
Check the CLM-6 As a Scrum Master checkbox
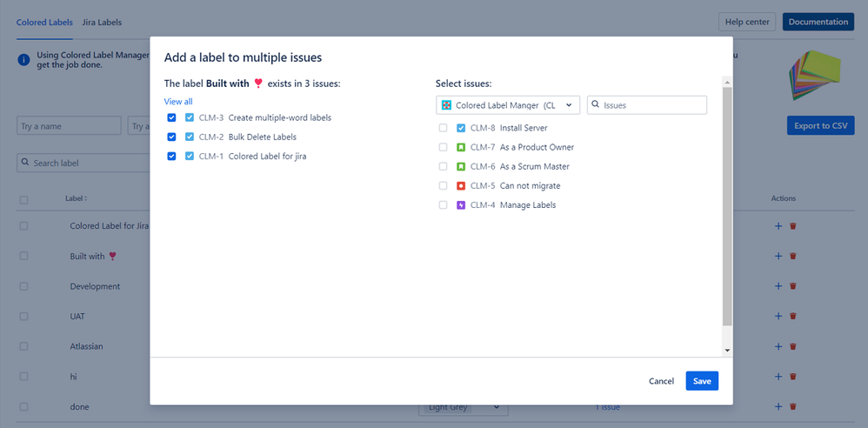coord(443,167)
